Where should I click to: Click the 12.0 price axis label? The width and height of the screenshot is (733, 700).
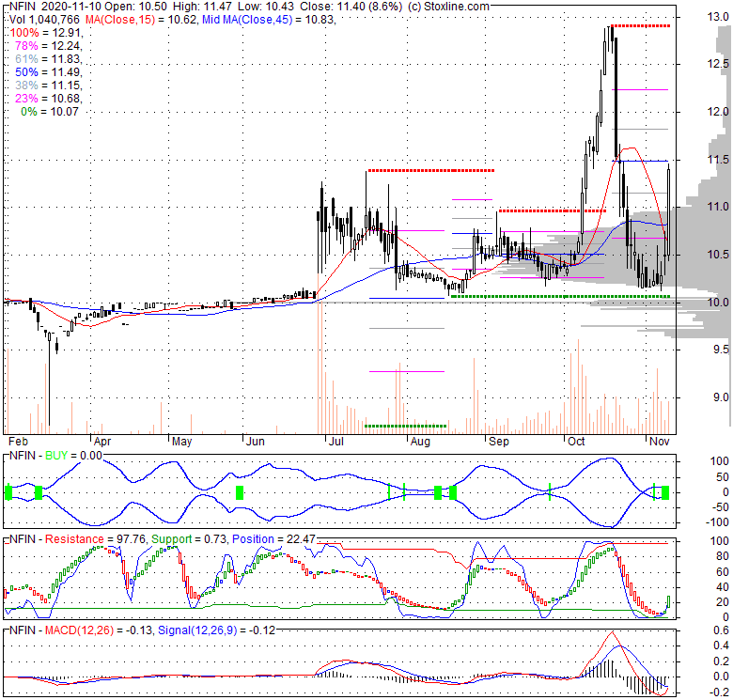(718, 111)
